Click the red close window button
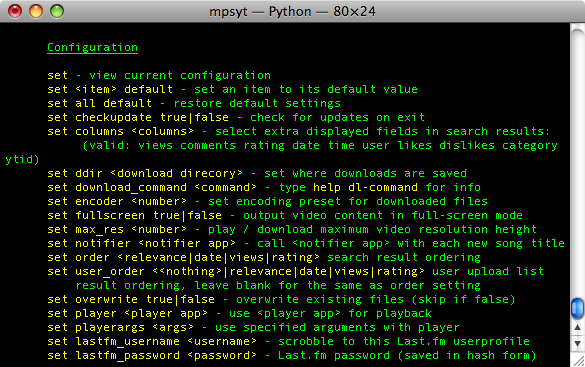Screen dimensions: 585x367 point(15,11)
